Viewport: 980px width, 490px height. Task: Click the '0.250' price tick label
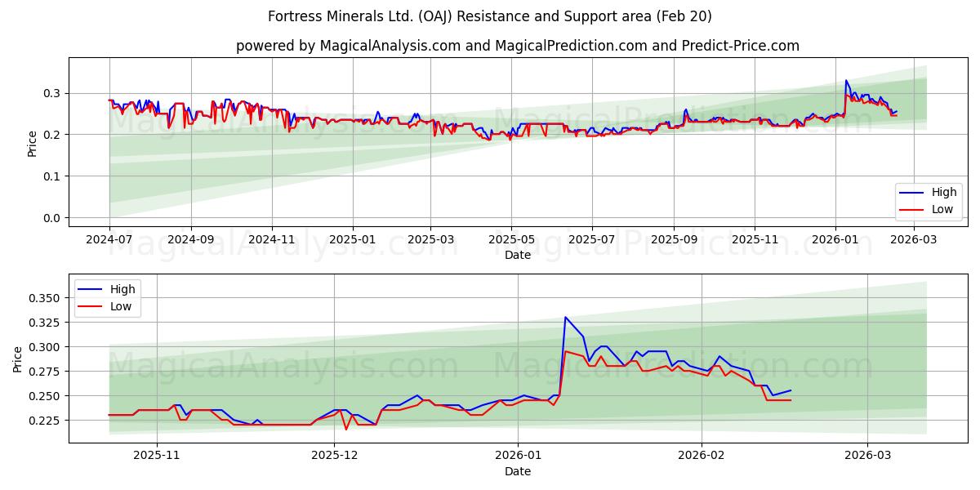coord(46,396)
